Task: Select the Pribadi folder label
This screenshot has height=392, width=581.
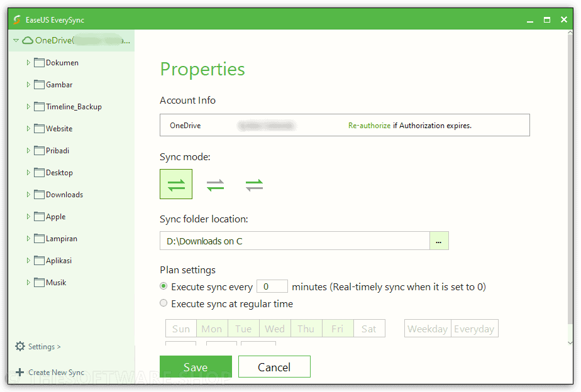Action: [x=57, y=151]
